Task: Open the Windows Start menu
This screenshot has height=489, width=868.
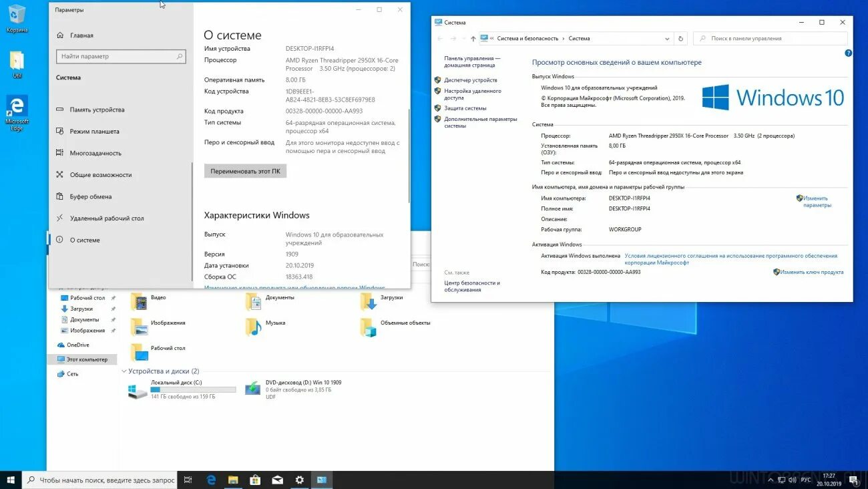Action: (11, 480)
